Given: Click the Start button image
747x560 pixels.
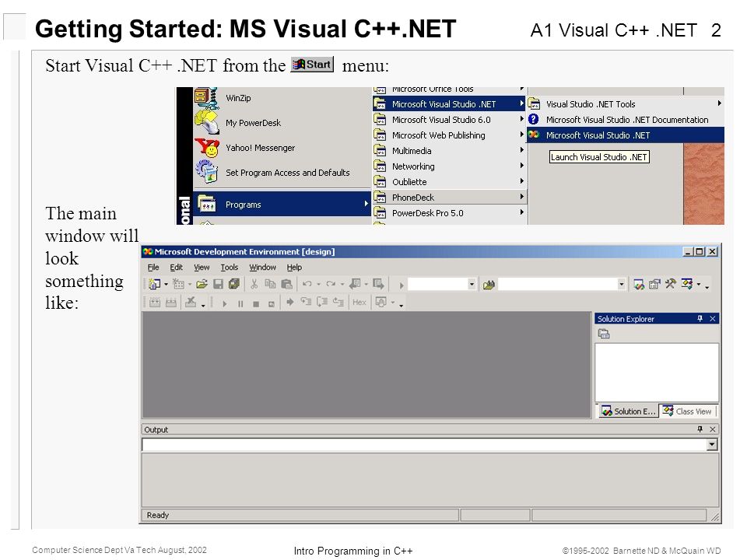Looking at the screenshot, I should click(313, 65).
